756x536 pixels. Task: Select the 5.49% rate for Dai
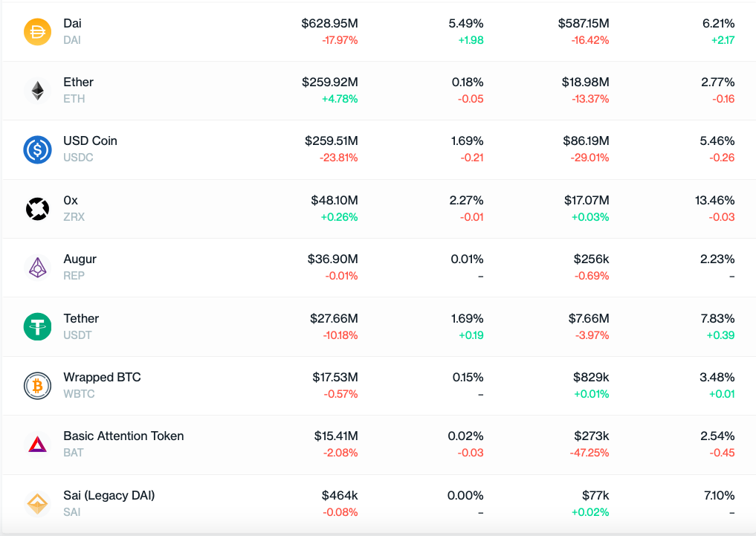[466, 23]
